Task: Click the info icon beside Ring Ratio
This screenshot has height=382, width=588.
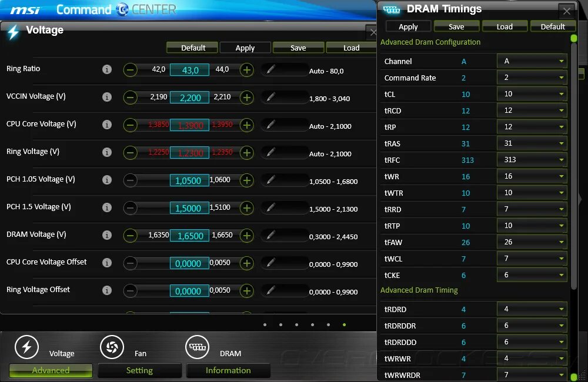Action: pyautogui.click(x=106, y=69)
